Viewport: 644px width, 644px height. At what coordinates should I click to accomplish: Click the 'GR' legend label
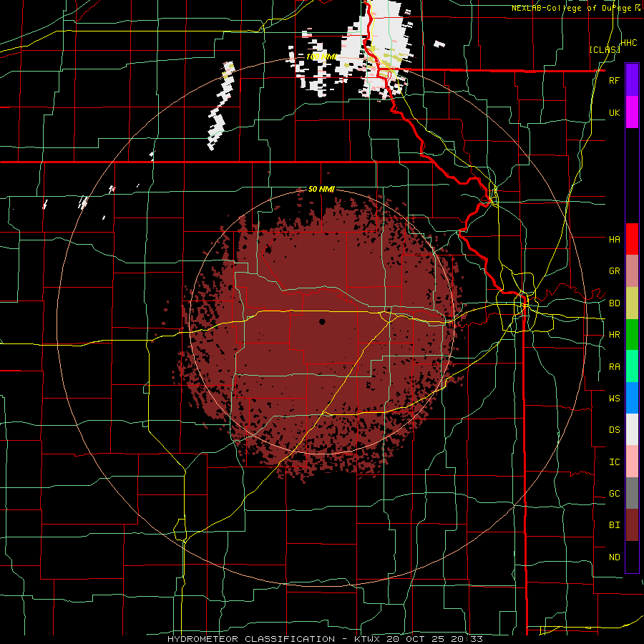(614, 271)
